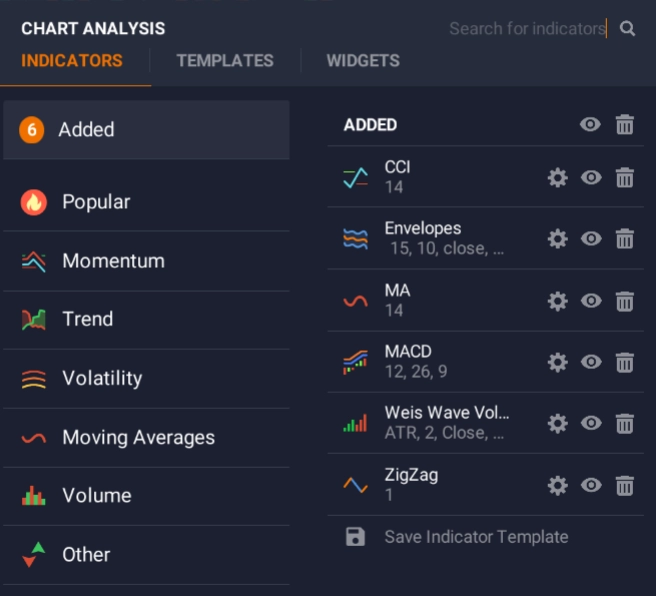
Task: Switch to the Templates tab
Action: click(x=225, y=61)
